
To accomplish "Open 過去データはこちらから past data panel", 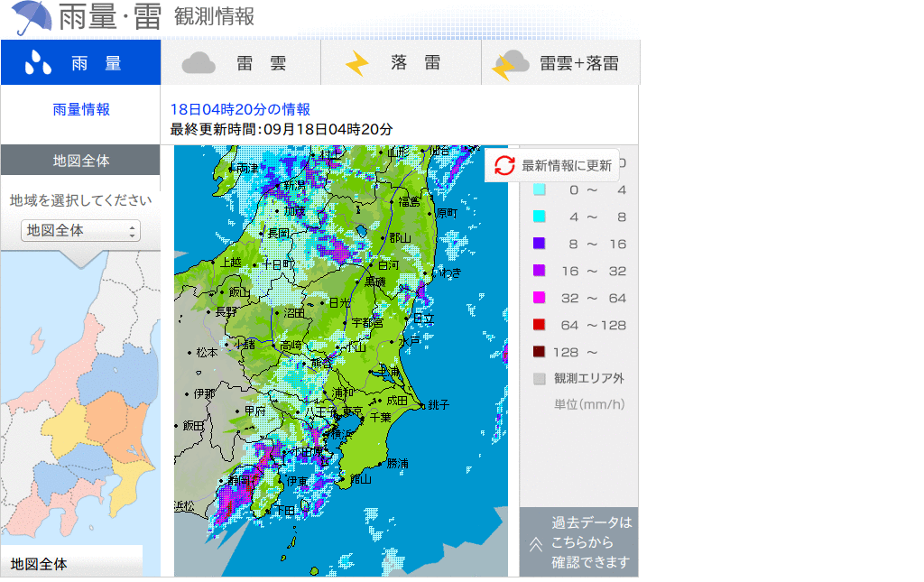I will 578,542.
